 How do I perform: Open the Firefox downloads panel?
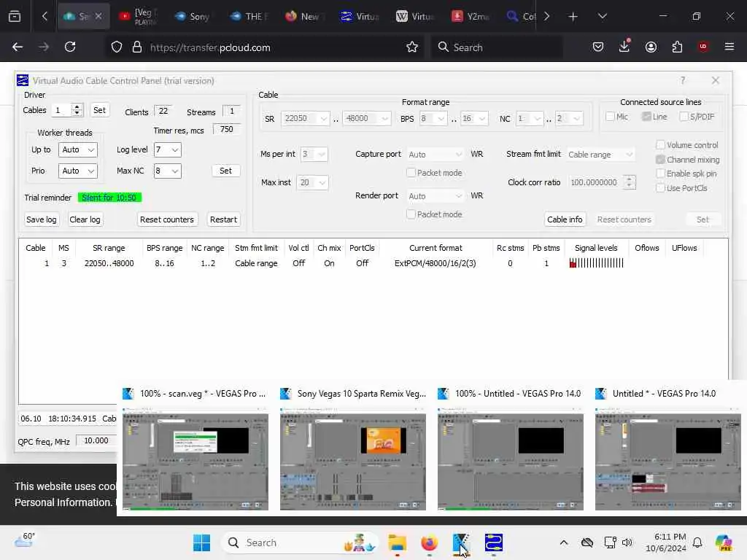click(624, 46)
